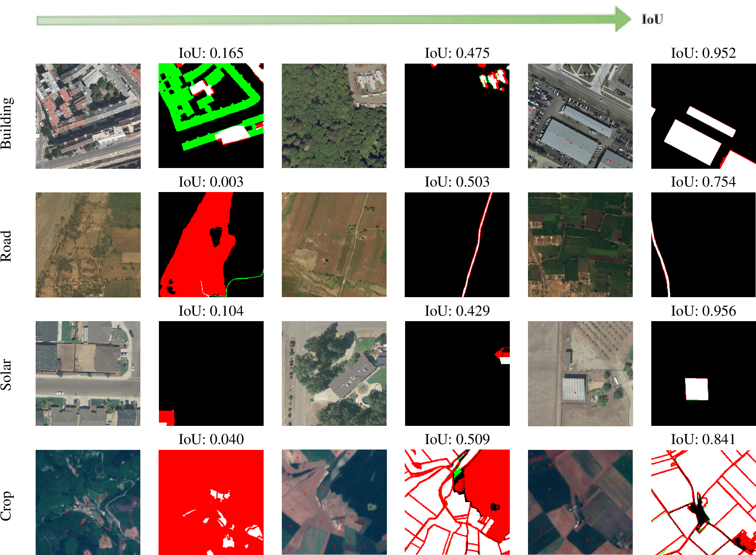This screenshot has width=756, height=555.
Task: Select the Crop mask labeled IoU: 0.509
Action: click(457, 502)
